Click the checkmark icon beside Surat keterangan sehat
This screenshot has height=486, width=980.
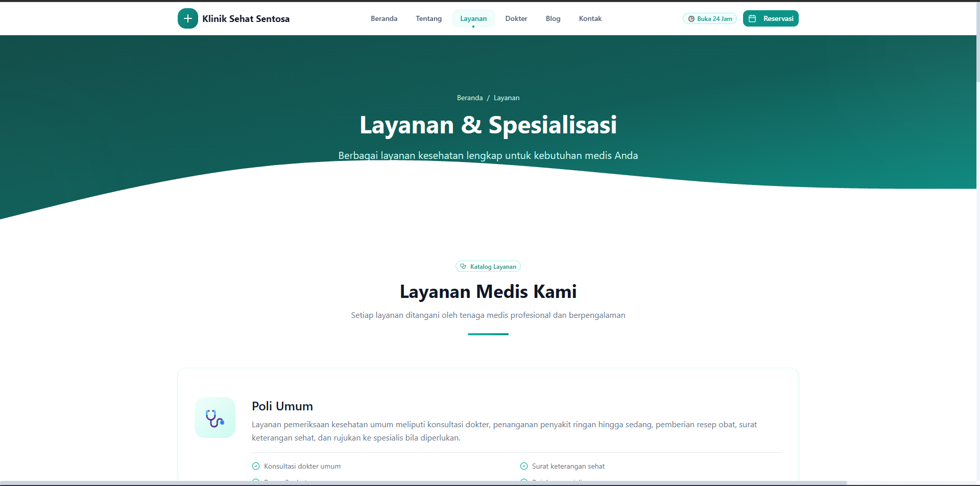click(523, 466)
